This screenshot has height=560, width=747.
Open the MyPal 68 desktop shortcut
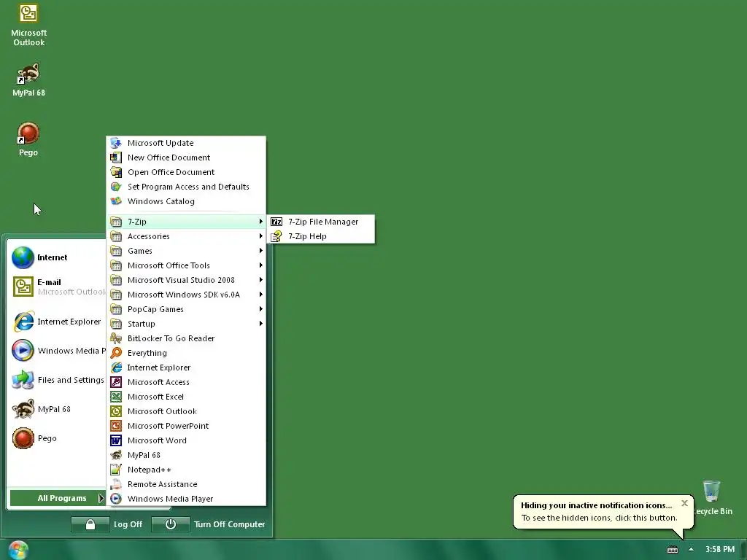pos(28,79)
